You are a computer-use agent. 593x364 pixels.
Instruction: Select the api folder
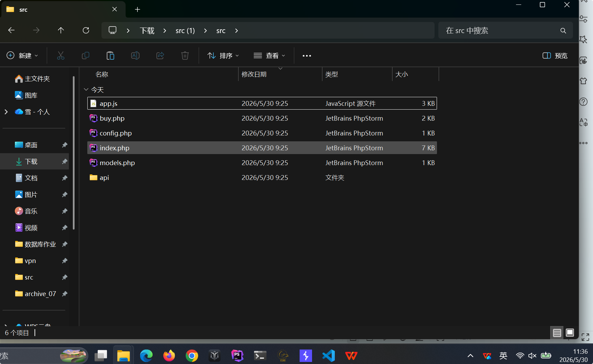tap(262, 178)
